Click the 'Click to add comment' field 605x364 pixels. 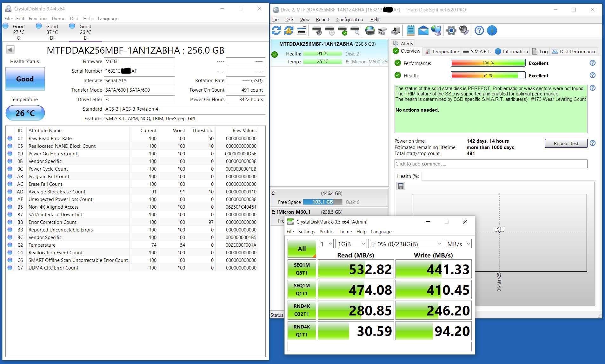[491, 164]
